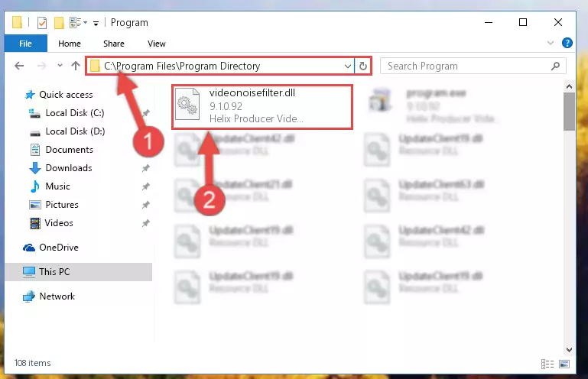The image size is (588, 379).
Task: Click the scroll down arrow of file list
Action: pyautogui.click(x=569, y=349)
